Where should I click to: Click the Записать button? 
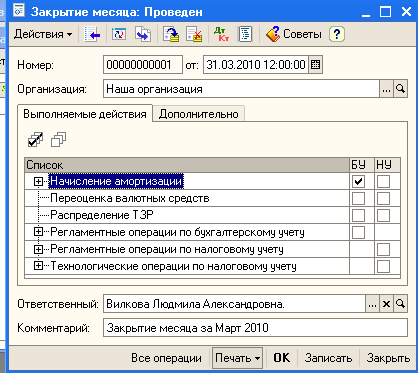pyautogui.click(x=328, y=358)
